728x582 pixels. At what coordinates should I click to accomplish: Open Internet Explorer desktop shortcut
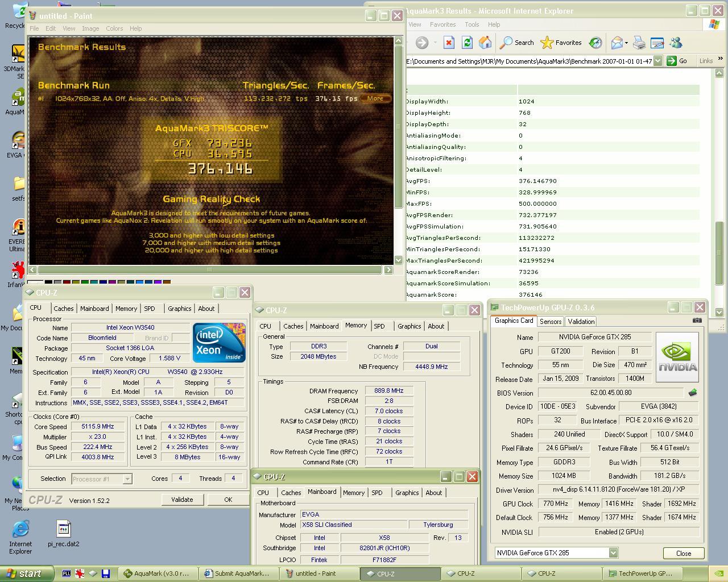pos(20,537)
